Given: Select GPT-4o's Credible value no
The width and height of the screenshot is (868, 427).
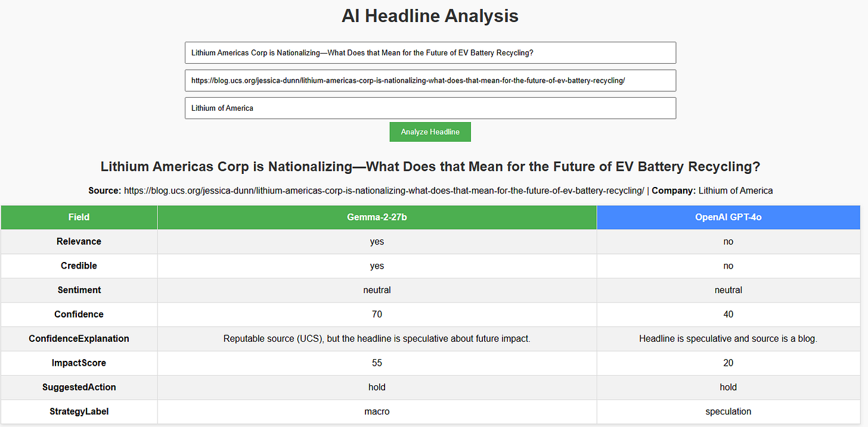Looking at the screenshot, I should pos(728,266).
